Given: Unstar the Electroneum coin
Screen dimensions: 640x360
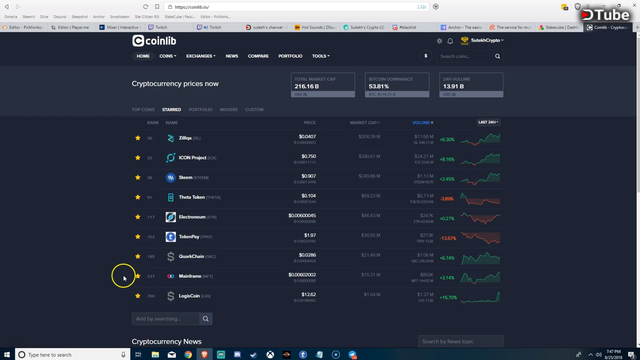Looking at the screenshot, I should pyautogui.click(x=138, y=217).
